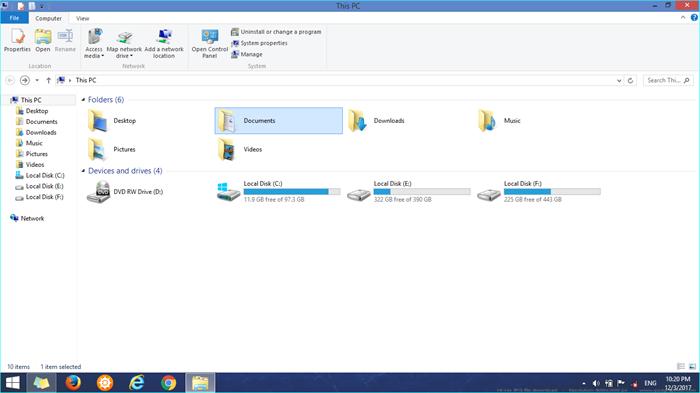Collapse the Devices and drives group
This screenshot has height=393, width=700.
pyautogui.click(x=83, y=171)
